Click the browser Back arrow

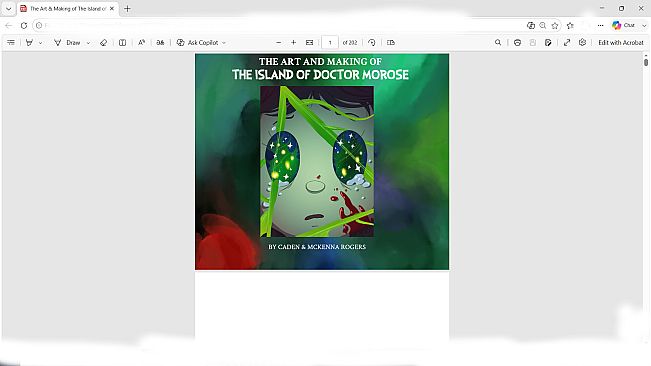pyautogui.click(x=8, y=25)
